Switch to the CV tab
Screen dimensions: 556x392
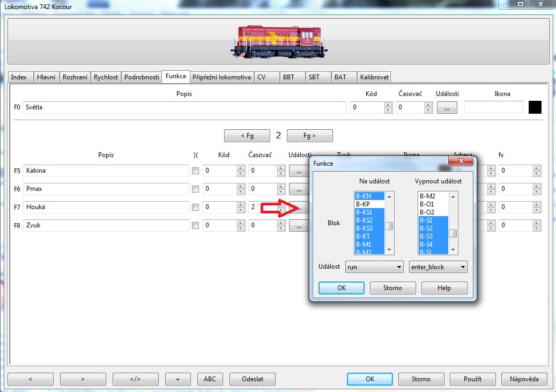(261, 77)
